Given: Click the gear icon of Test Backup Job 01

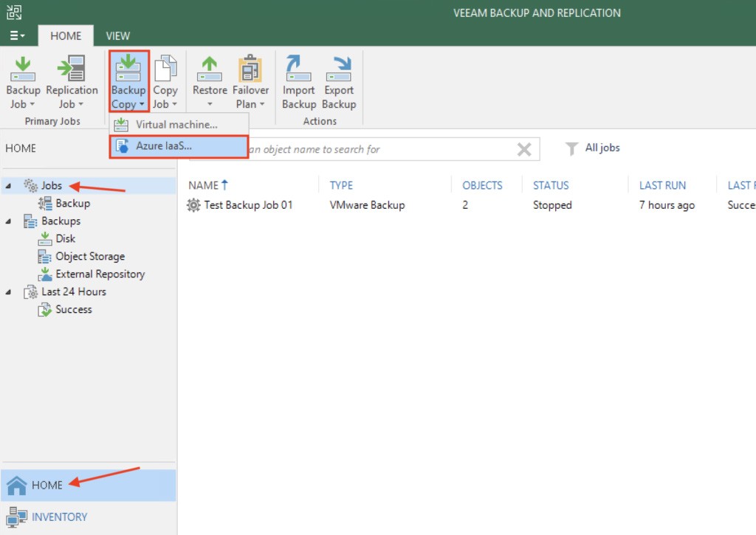Looking at the screenshot, I should (193, 205).
